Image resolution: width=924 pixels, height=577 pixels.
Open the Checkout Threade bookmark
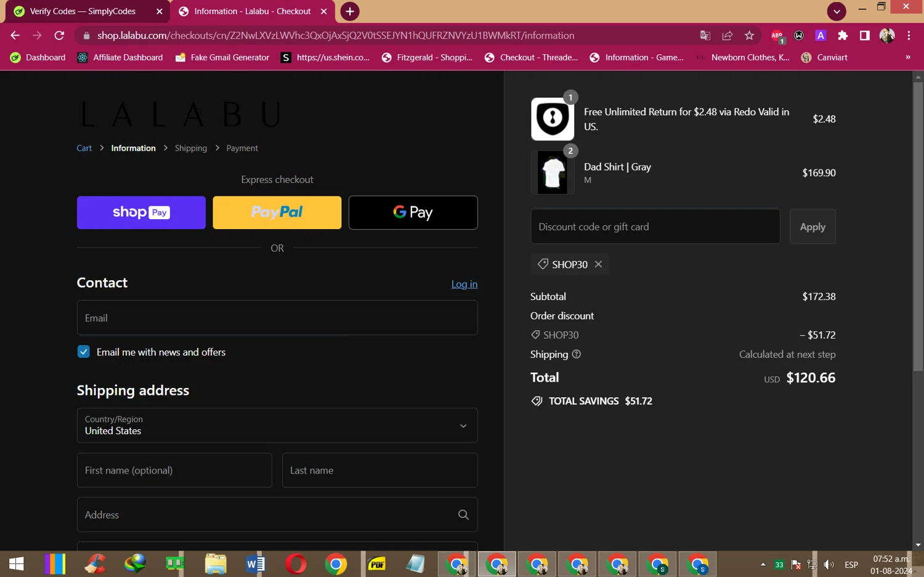[532, 57]
